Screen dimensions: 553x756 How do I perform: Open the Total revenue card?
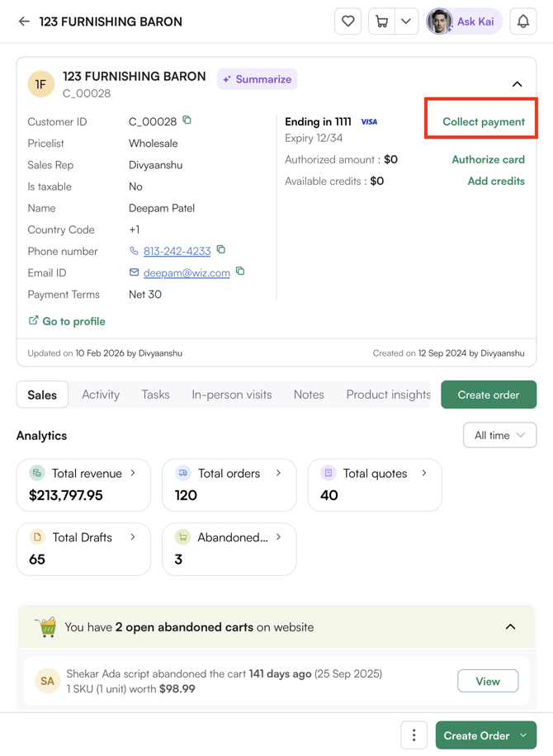click(83, 484)
